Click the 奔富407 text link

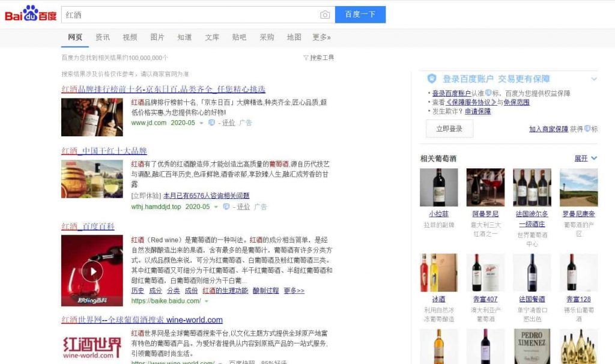(485, 299)
